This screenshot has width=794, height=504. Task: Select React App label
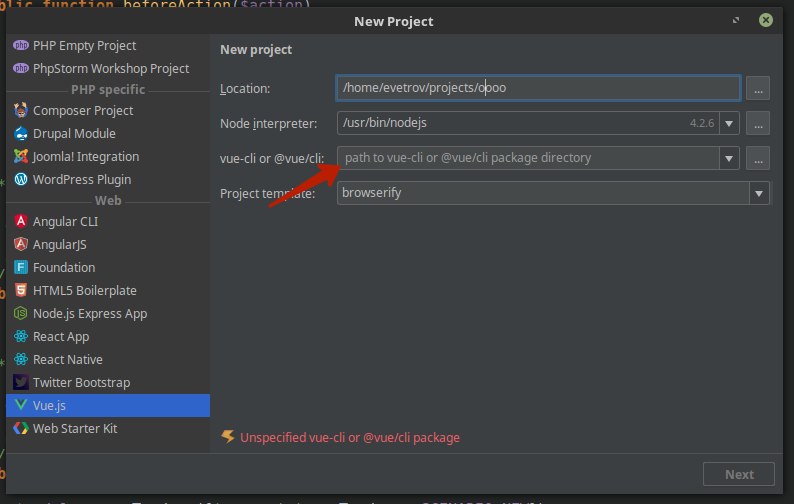tap(61, 337)
